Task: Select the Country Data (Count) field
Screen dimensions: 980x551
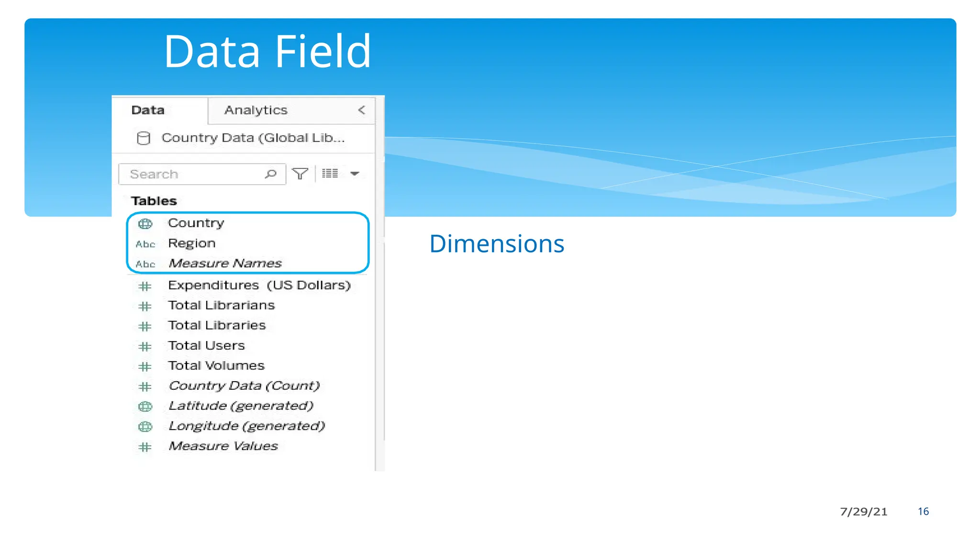Action: pyautogui.click(x=244, y=386)
